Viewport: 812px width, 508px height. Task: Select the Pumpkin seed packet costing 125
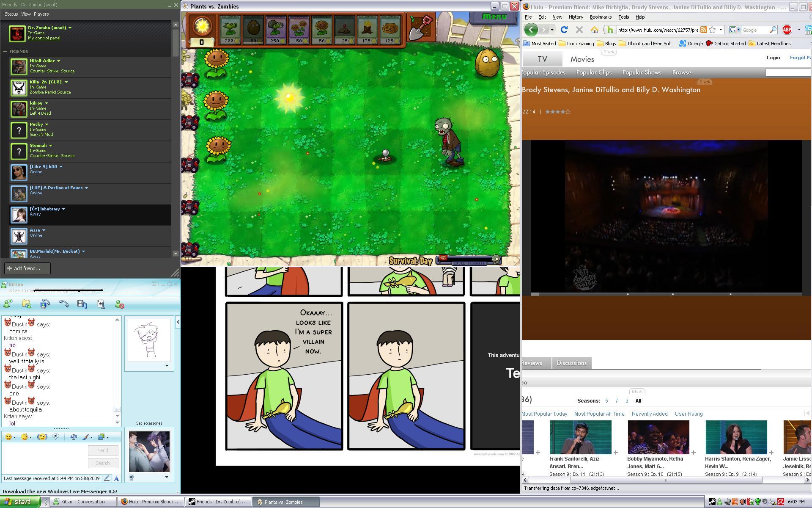[x=390, y=30]
